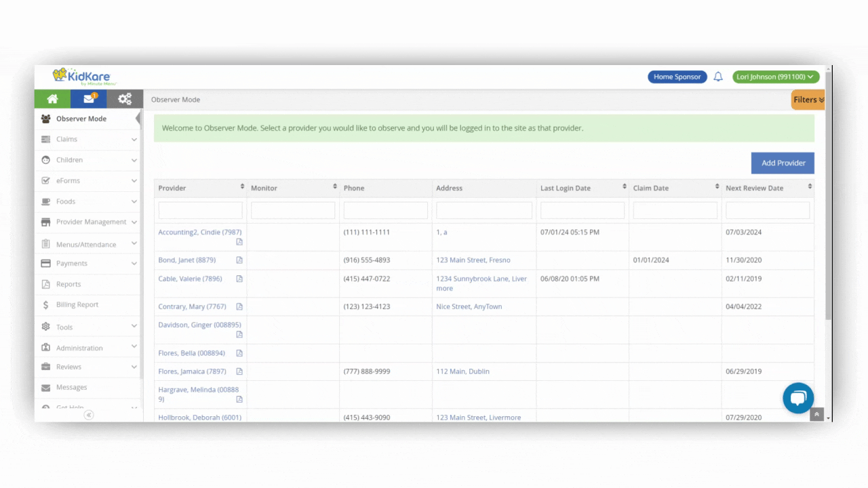Open the live chat bubble widget
Screen dimensions: 868x488
tap(797, 398)
